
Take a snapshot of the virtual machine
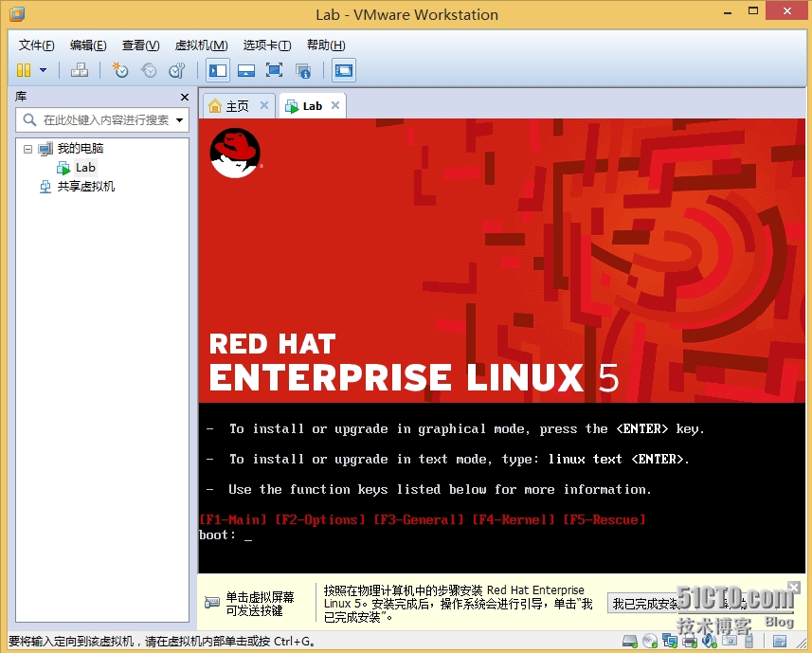coord(120,70)
